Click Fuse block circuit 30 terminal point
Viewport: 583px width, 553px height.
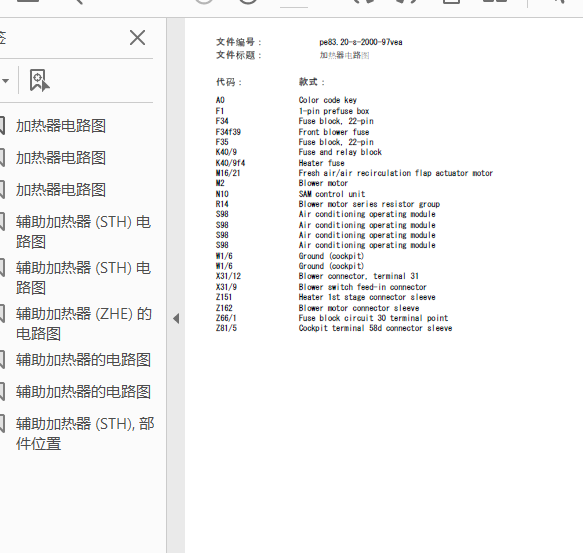pos(373,318)
